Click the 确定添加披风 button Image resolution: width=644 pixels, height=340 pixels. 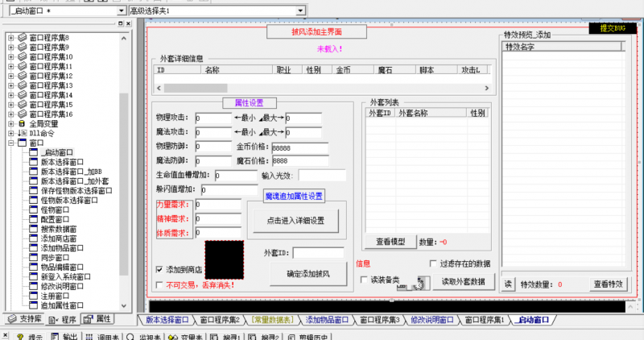point(308,274)
